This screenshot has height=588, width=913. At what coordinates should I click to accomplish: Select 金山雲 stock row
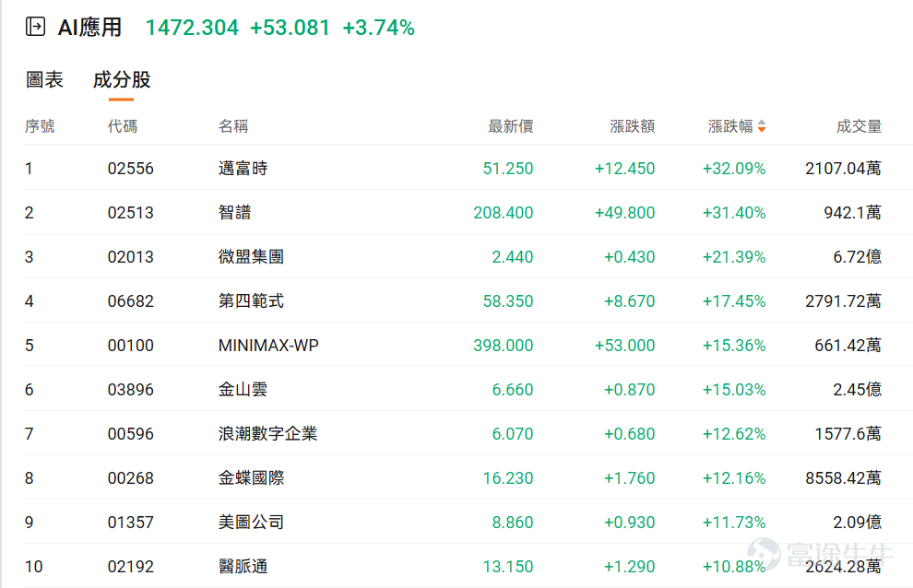[453, 390]
